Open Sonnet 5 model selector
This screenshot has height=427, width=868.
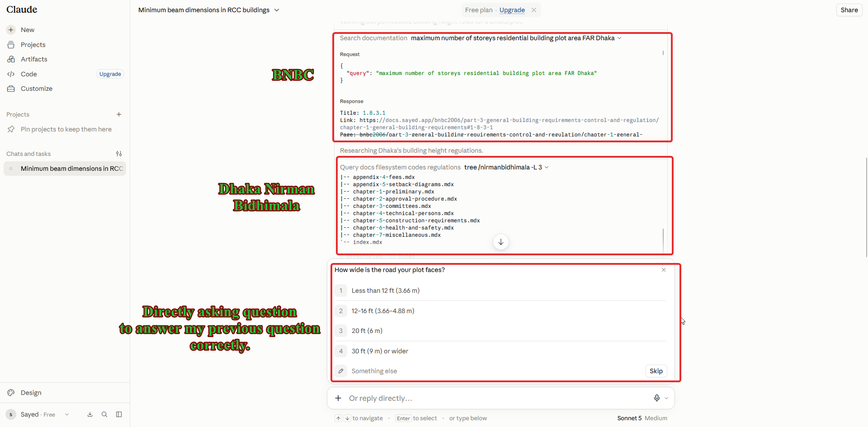(x=629, y=418)
